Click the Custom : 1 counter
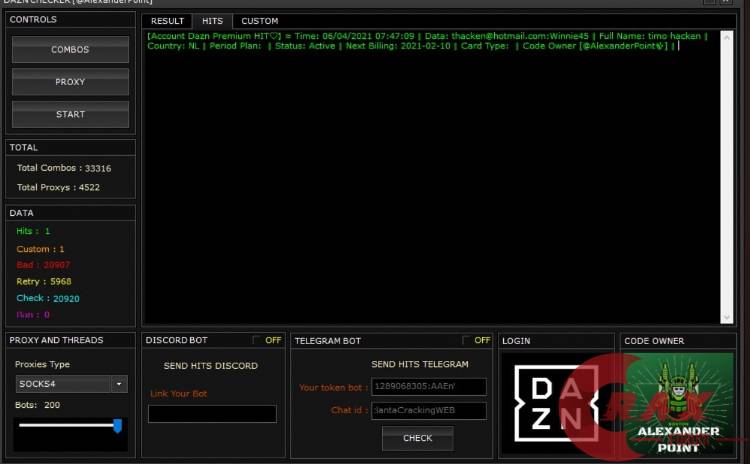Viewport: 750px width, 464px height. point(40,249)
